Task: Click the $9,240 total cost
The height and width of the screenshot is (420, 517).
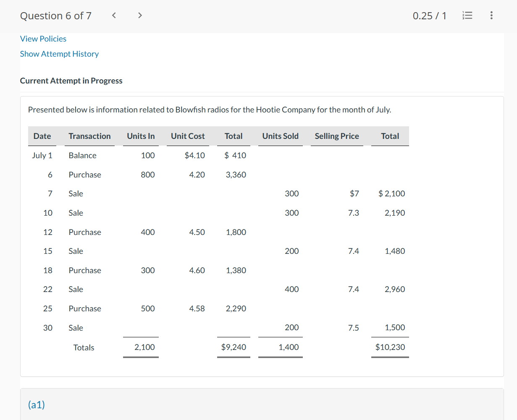Action: (x=234, y=347)
